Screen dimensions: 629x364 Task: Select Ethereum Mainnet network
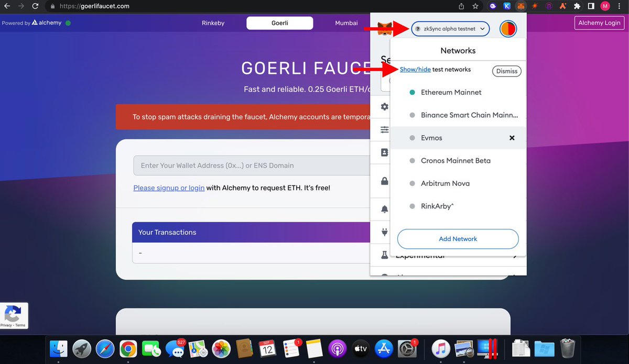pos(458,92)
